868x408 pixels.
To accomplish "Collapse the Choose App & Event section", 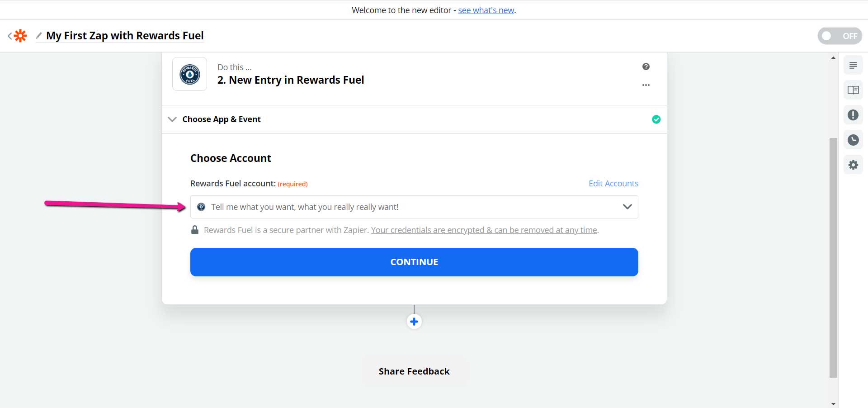I will tap(172, 119).
